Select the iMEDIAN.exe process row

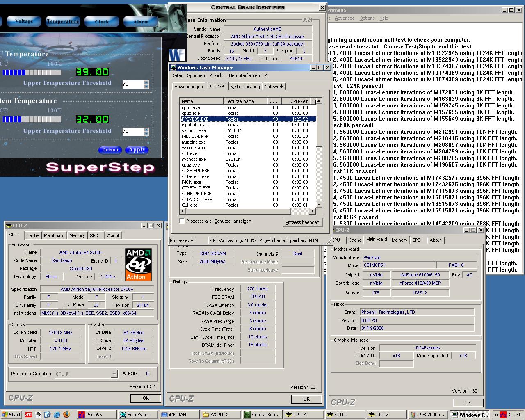[x=248, y=136]
